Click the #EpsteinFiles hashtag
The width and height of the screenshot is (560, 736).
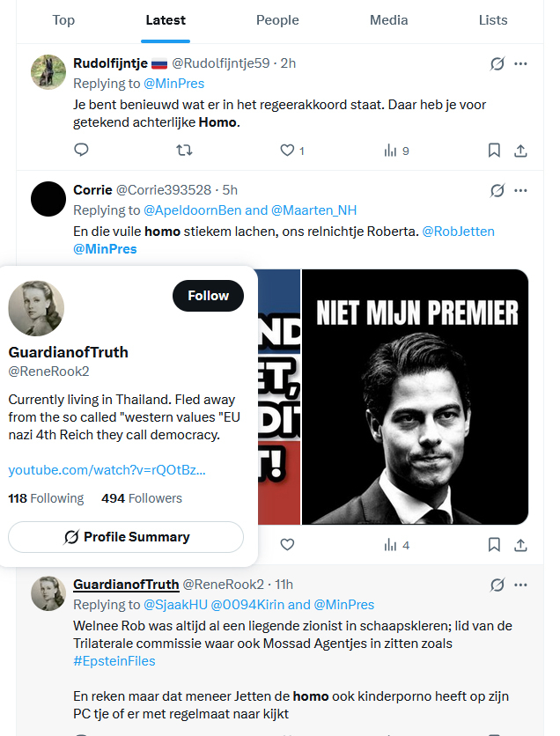click(114, 660)
